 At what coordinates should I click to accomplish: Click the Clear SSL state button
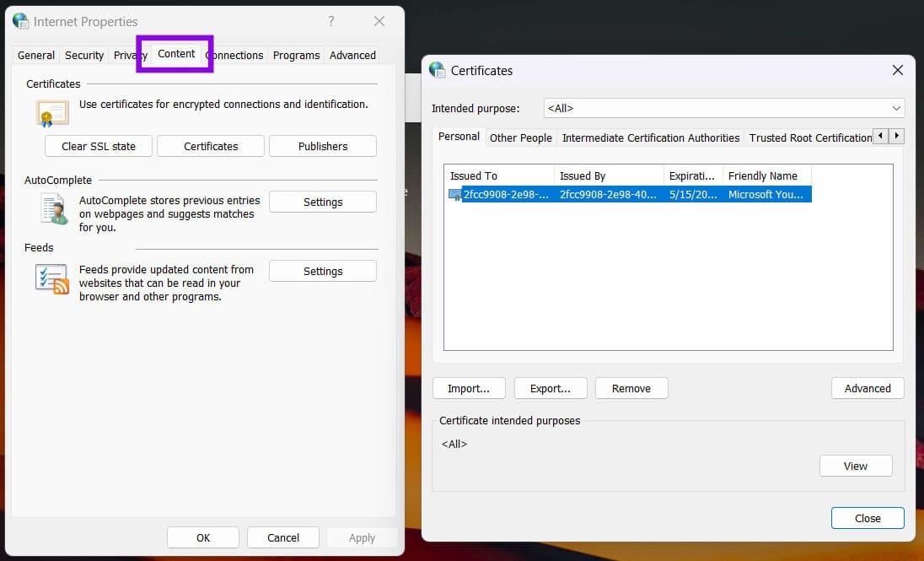[99, 146]
